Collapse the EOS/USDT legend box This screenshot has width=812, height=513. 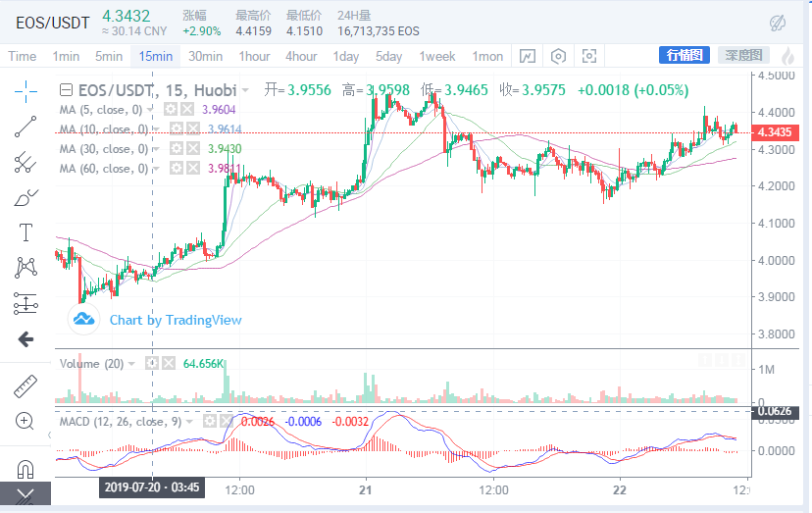click(66, 90)
